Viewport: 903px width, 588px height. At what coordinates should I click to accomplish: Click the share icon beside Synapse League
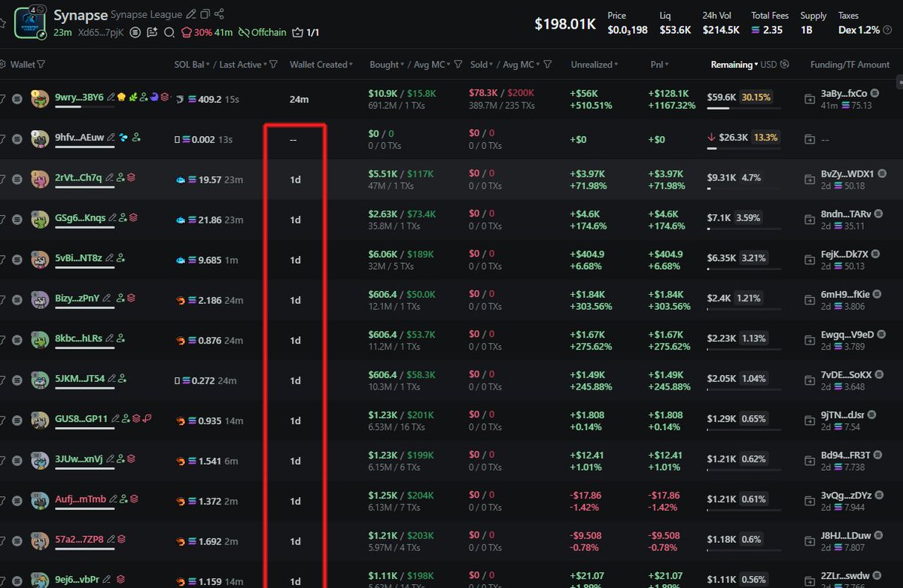coord(219,14)
